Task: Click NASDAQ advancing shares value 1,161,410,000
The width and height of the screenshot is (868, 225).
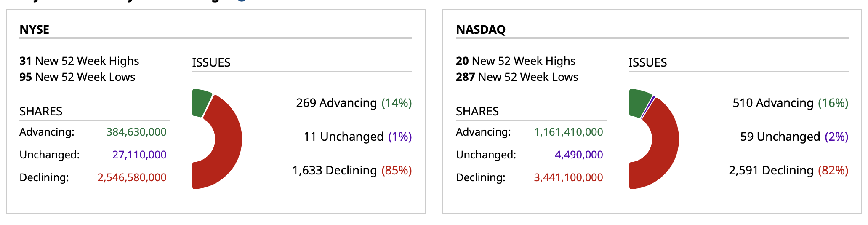Action: (x=568, y=132)
